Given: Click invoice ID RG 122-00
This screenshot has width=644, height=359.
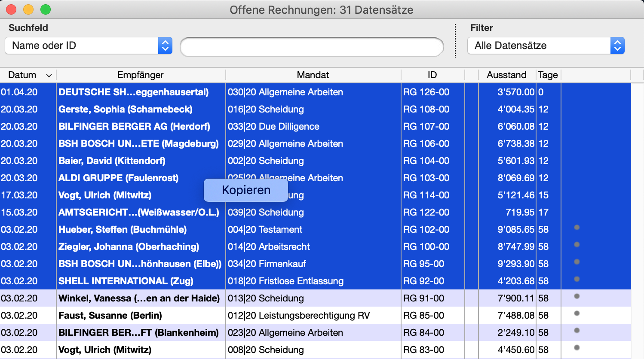Looking at the screenshot, I should pos(426,213).
